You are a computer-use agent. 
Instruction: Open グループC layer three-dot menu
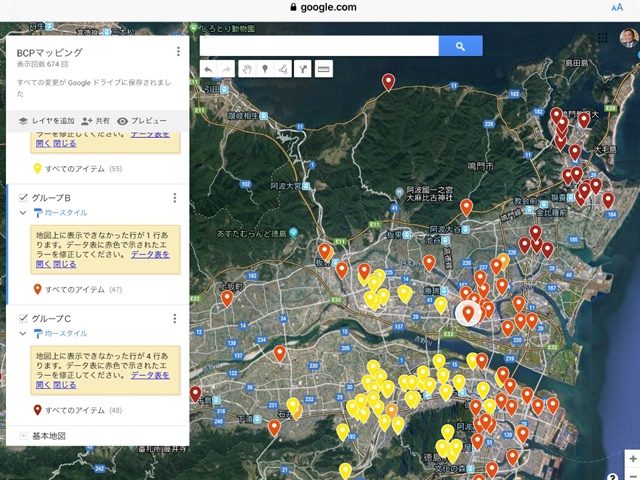[x=175, y=318]
